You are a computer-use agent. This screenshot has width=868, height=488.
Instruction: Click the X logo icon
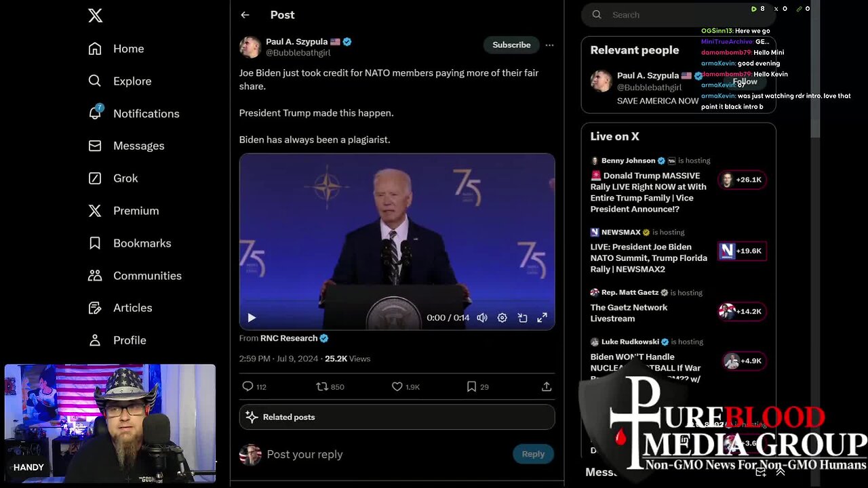(x=96, y=16)
